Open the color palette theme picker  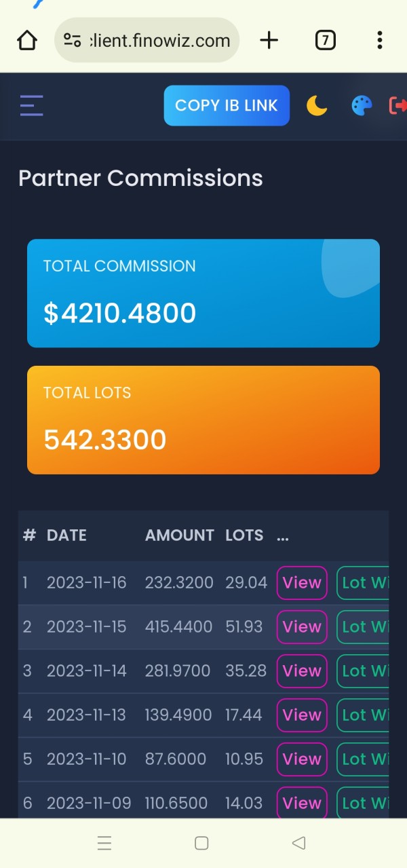pos(362,106)
